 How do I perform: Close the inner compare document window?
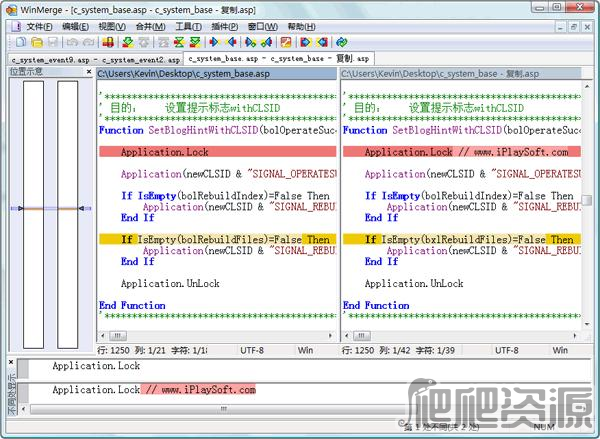pyautogui.click(x=587, y=27)
